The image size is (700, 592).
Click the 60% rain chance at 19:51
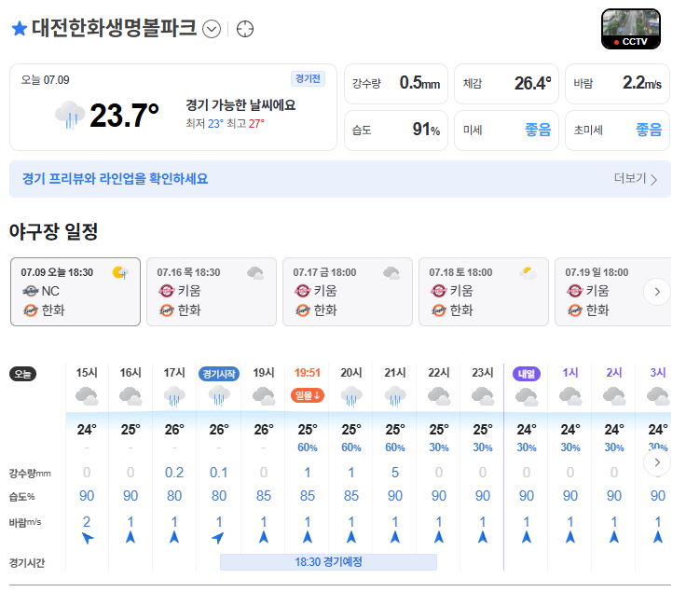tap(308, 447)
